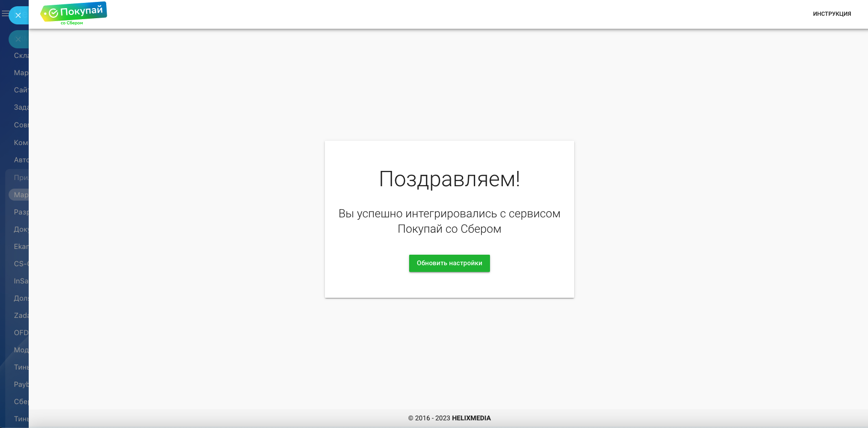Select the sidebar item starting with Мод
The image size is (868, 428).
coord(21,350)
